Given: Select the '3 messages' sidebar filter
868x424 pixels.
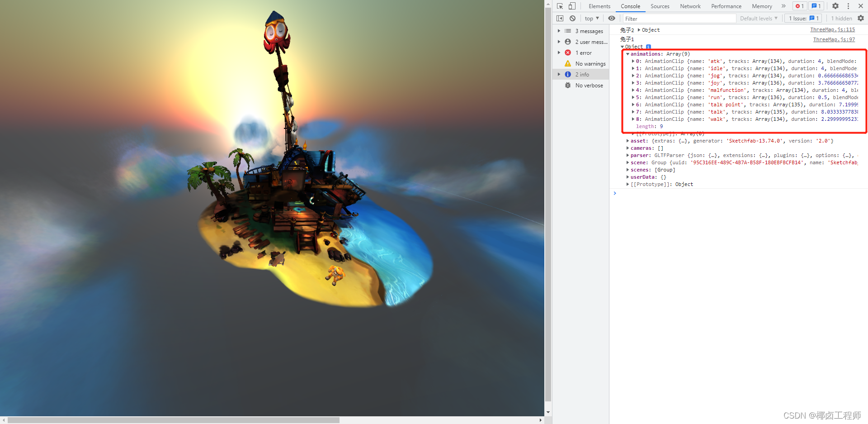Looking at the screenshot, I should 581,31.
